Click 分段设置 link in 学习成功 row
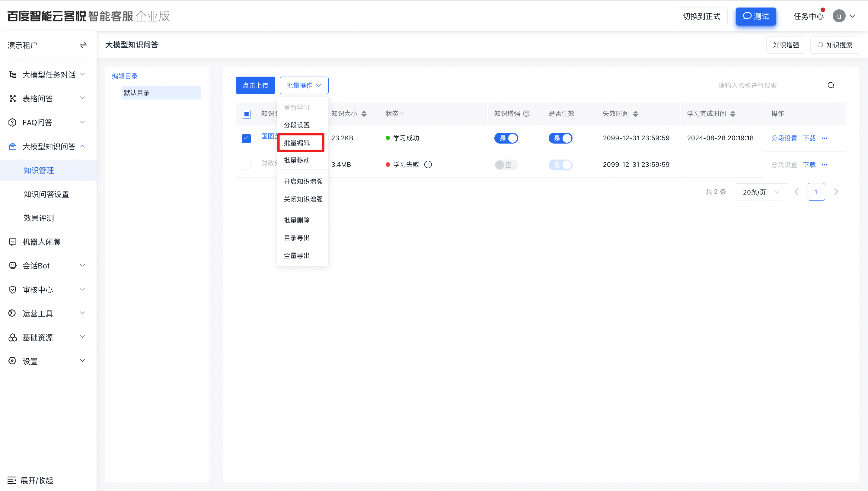 click(x=784, y=138)
